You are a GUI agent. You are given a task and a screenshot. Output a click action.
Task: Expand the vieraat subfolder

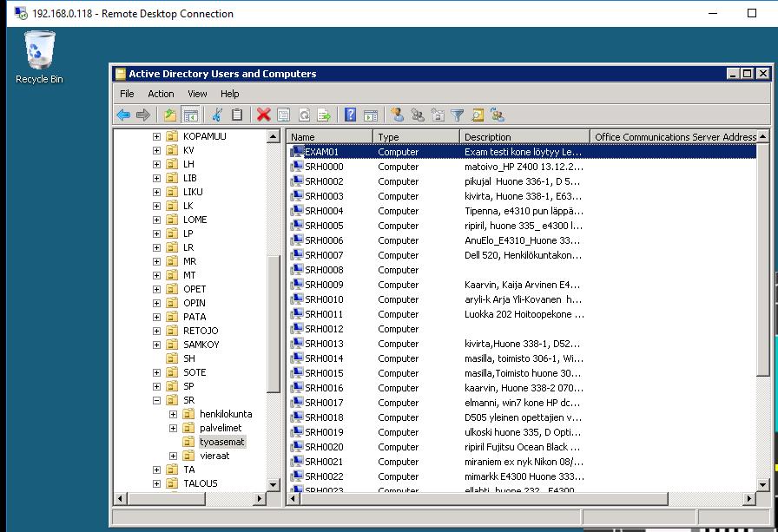click(x=173, y=456)
